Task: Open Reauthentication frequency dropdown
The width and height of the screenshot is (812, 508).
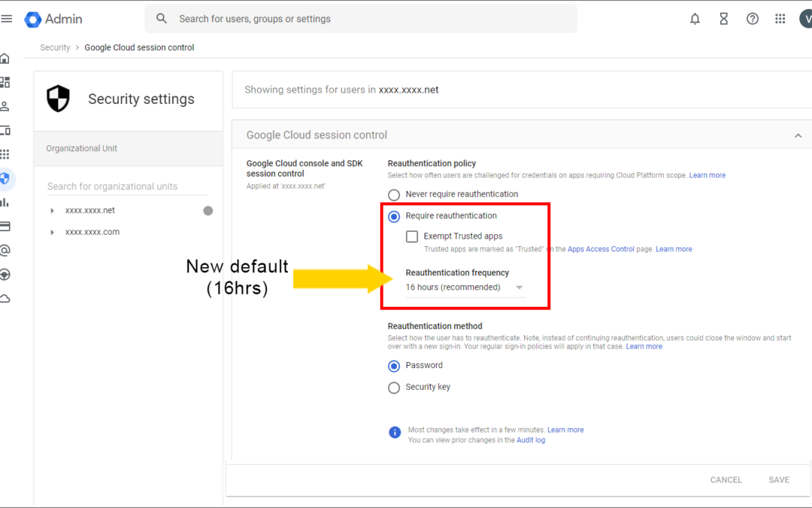Action: 465,287
